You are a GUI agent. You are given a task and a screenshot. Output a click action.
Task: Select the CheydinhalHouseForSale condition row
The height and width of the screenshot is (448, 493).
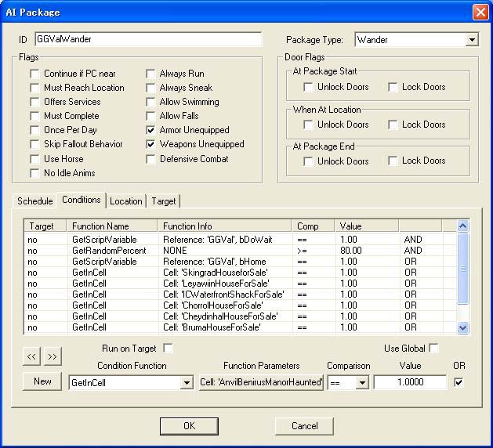pos(241,316)
